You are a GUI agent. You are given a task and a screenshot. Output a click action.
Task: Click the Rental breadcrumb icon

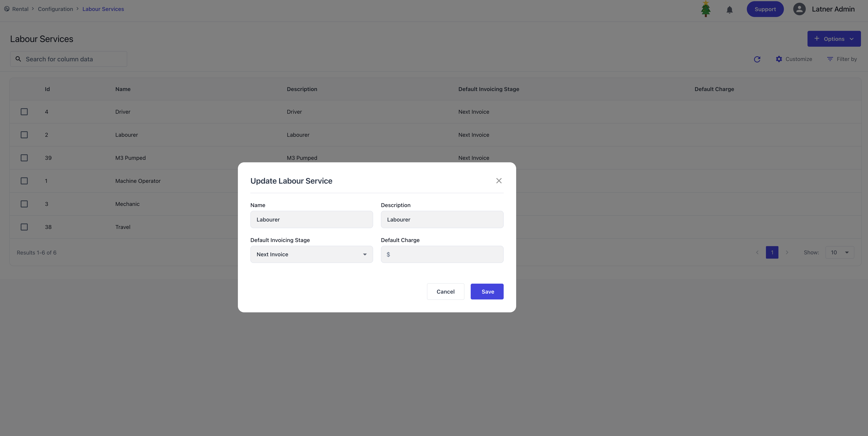7,9
